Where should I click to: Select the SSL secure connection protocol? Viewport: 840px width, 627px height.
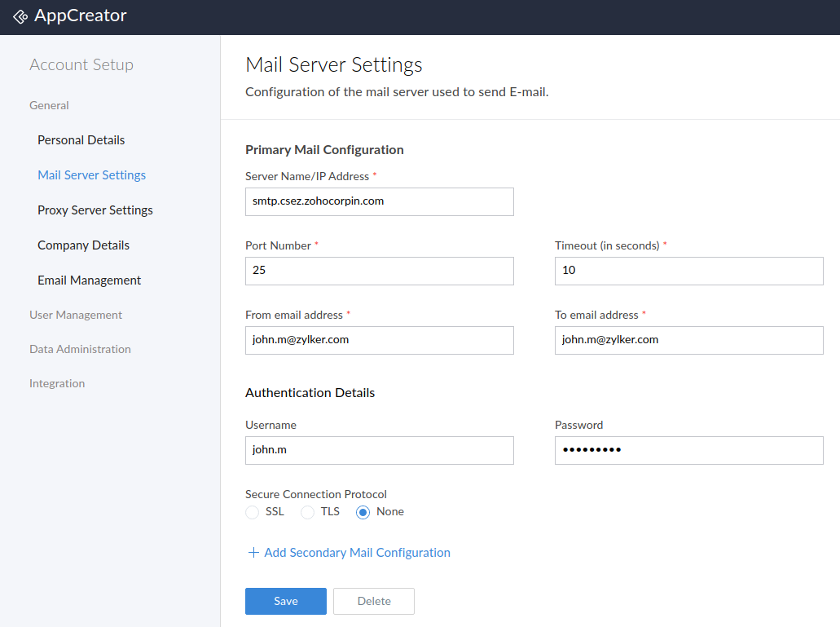click(252, 512)
